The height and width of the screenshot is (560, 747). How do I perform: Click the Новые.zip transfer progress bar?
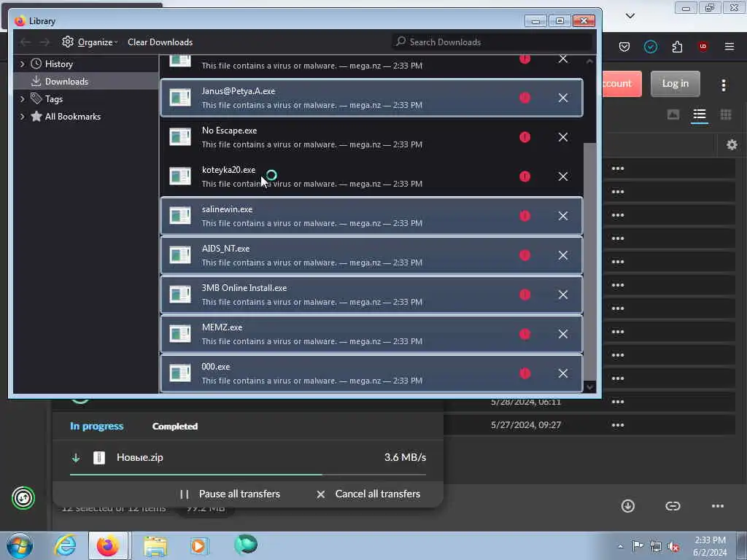248,475
